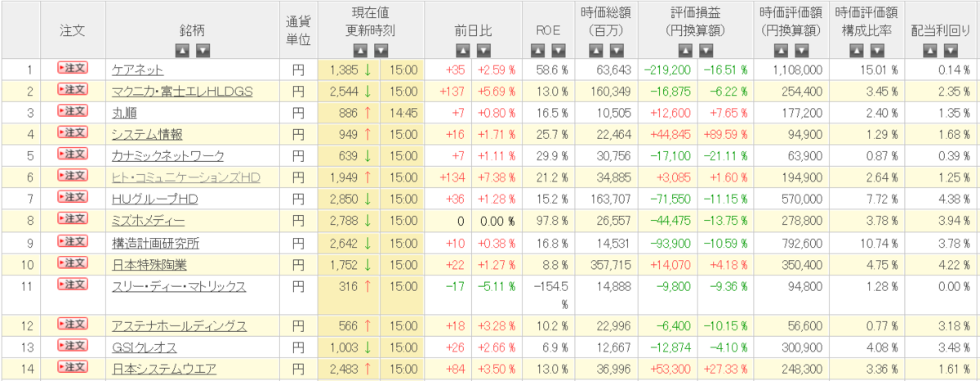
Task: Sort 構成比率 column descending with down arrow
Action: [878, 50]
